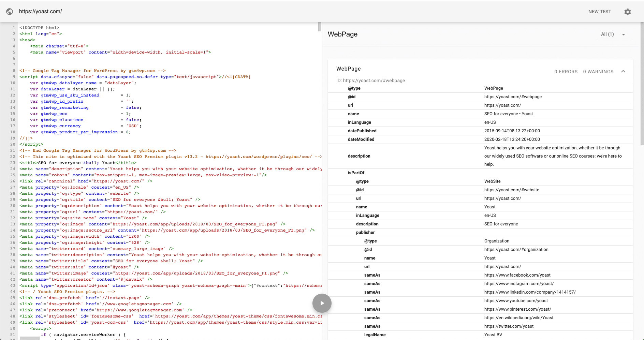Image resolution: width=644 pixels, height=340 pixels.
Task: Start a NEW TEST
Action: tap(599, 12)
